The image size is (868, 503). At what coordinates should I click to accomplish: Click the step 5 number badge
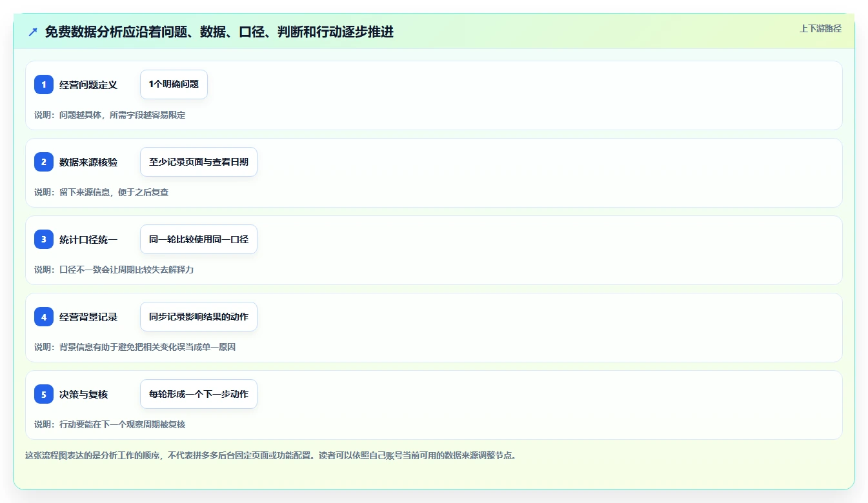coord(44,394)
